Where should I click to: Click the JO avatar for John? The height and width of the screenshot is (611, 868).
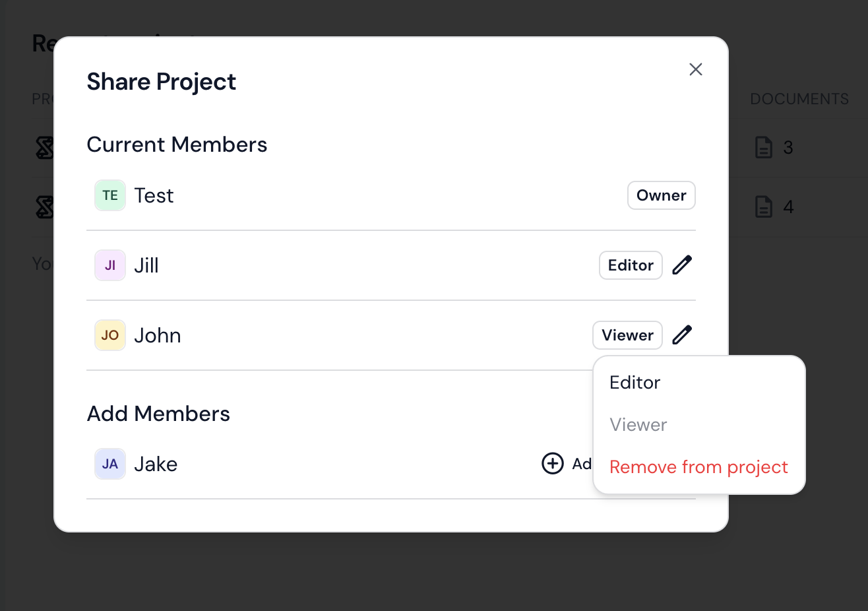(x=110, y=335)
